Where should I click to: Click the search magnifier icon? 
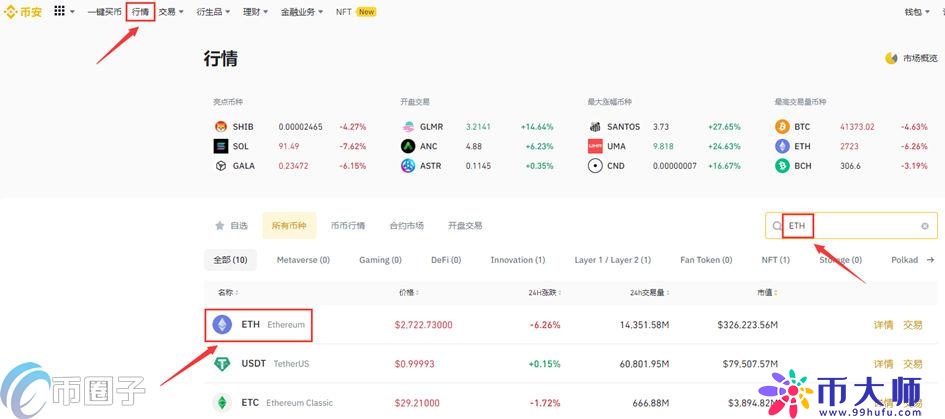(x=777, y=226)
